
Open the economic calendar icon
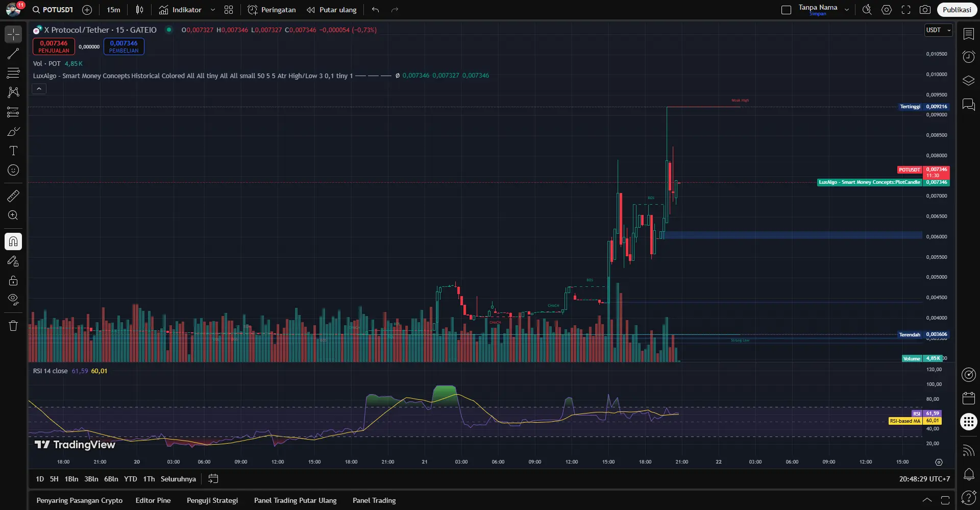click(x=968, y=398)
